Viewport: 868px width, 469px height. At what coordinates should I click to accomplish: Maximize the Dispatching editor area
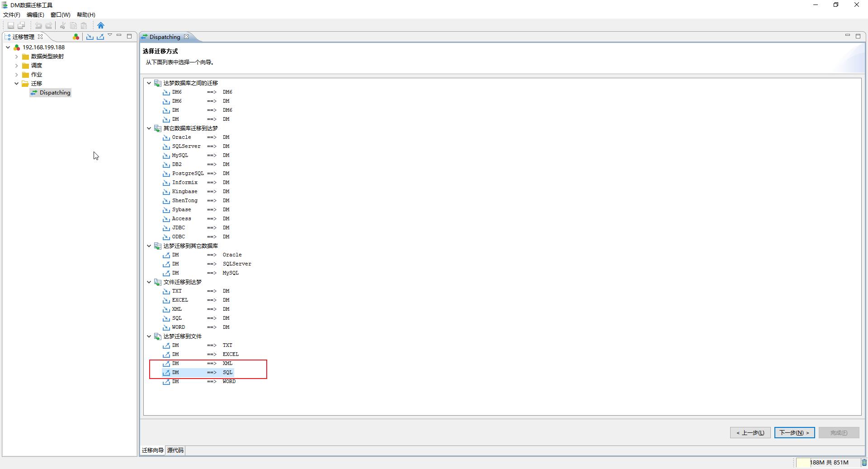(858, 36)
